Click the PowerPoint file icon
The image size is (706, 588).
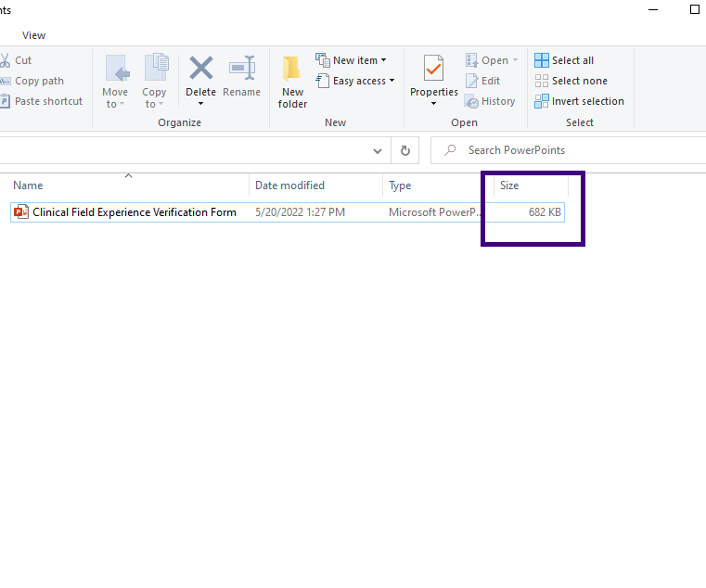coord(20,212)
